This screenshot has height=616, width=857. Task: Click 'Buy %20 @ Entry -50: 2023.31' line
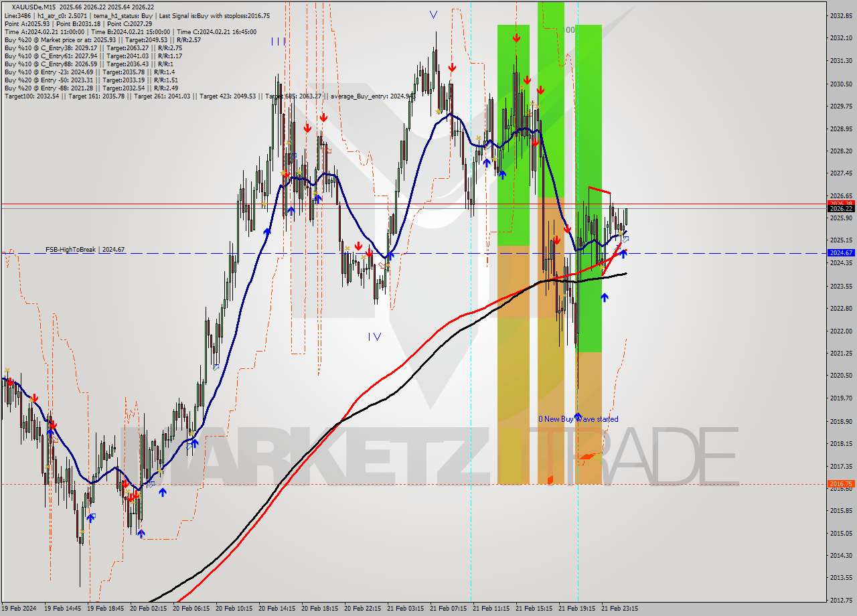pos(91,80)
